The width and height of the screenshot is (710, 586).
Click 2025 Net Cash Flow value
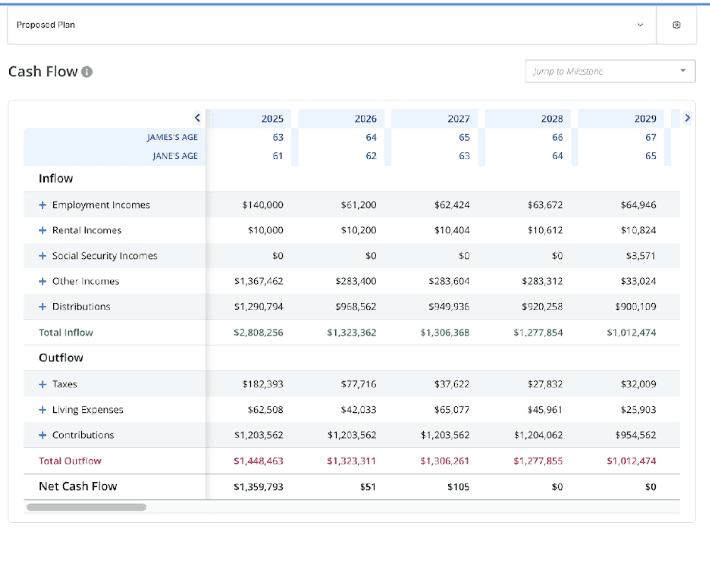[x=258, y=487]
